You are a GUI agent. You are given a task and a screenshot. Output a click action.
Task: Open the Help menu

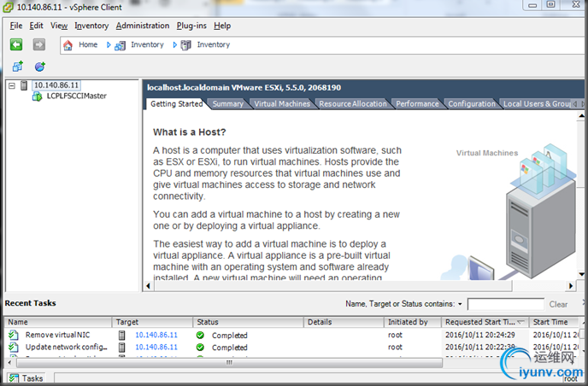(222, 26)
